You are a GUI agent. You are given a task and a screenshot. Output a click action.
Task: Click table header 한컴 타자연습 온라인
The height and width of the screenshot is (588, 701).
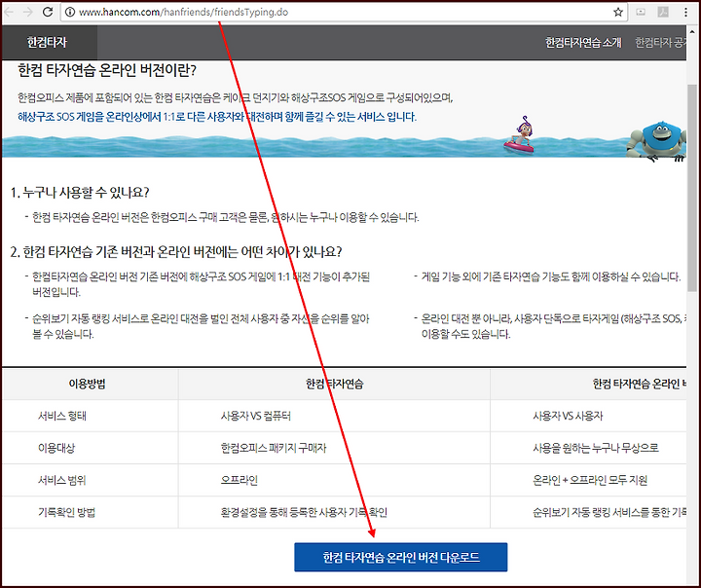click(640, 384)
